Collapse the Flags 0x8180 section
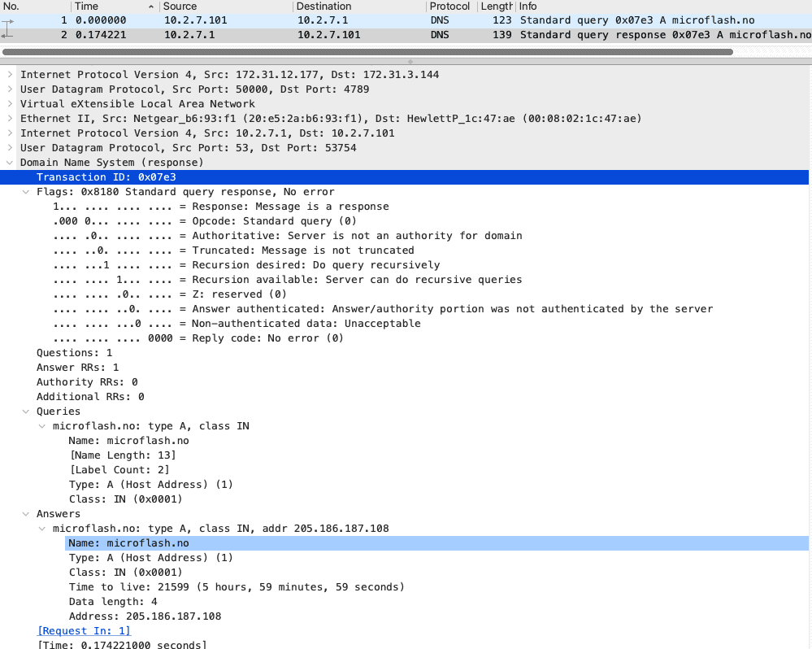 24,191
